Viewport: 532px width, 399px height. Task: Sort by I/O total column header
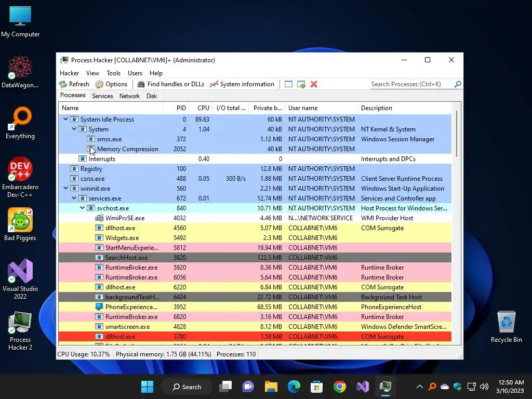click(x=230, y=108)
